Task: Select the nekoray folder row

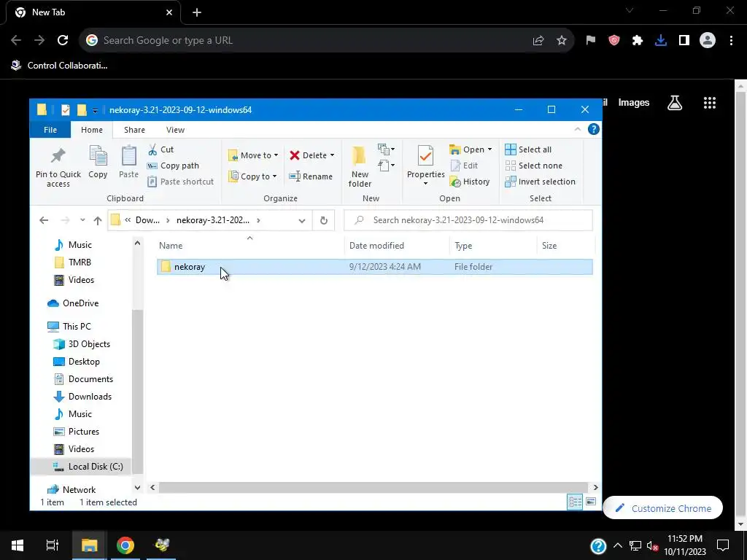Action: (374, 267)
